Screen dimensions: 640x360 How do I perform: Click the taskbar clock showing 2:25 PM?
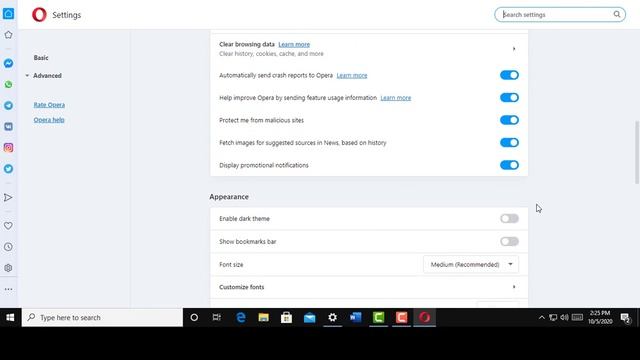(x=600, y=317)
